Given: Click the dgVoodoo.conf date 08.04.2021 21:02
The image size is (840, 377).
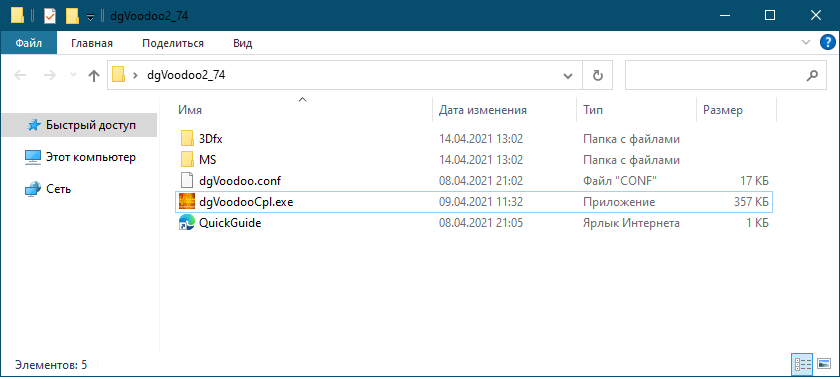Looking at the screenshot, I should tap(481, 181).
